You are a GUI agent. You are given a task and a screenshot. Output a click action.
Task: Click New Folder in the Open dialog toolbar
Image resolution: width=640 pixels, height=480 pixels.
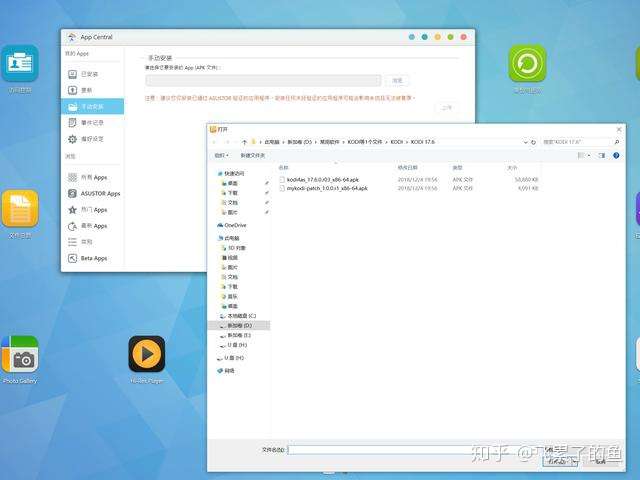click(252, 156)
